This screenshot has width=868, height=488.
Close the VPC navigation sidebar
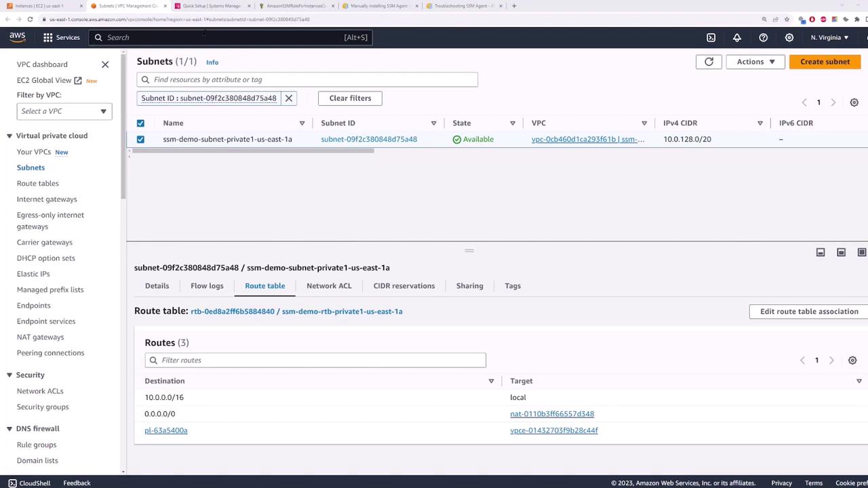[105, 64]
